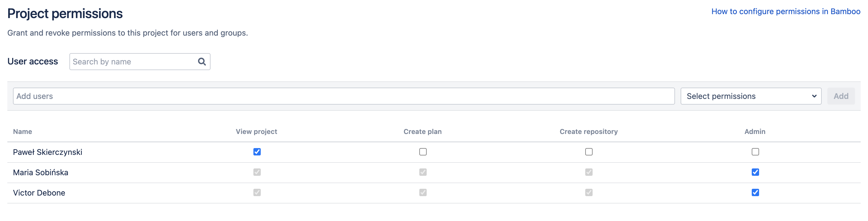Click the search magnifier icon
The image size is (868, 221).
[201, 61]
